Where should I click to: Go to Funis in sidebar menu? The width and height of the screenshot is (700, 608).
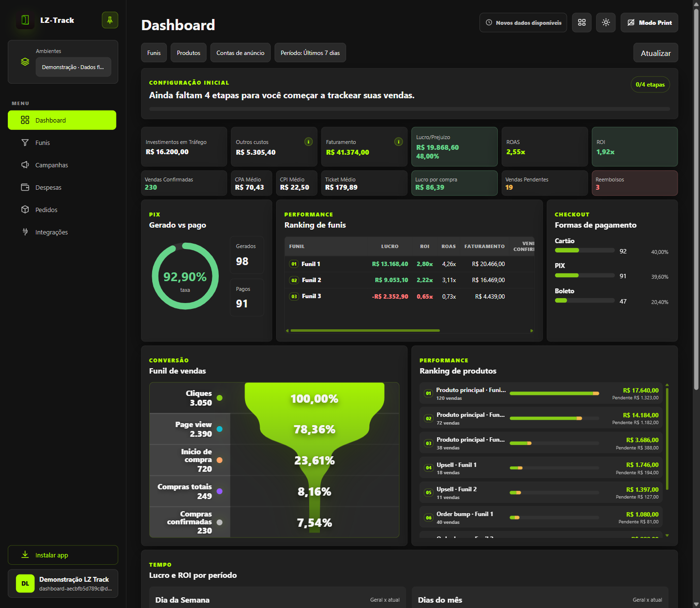coord(62,143)
